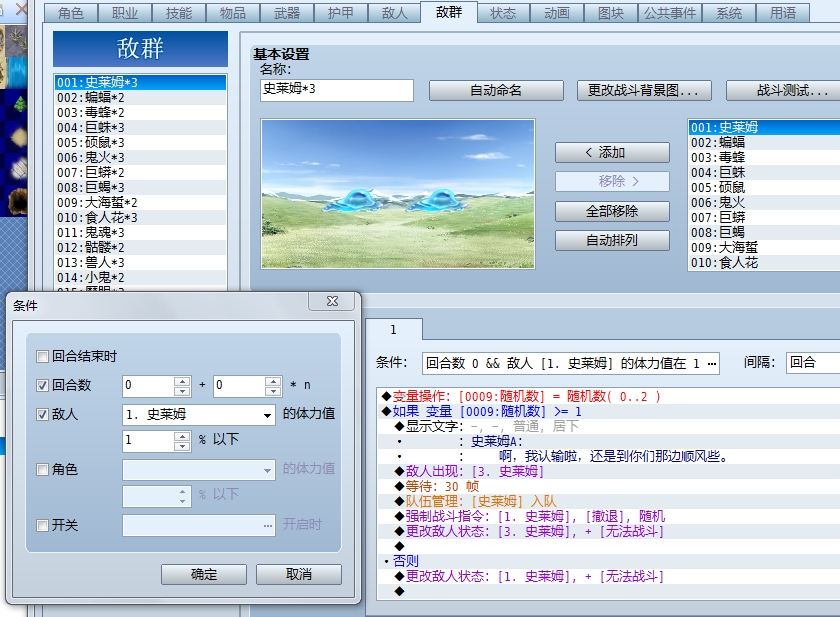840x617 pixels.
Task: Uncheck the 回合数 checkbox
Action: tap(42, 386)
